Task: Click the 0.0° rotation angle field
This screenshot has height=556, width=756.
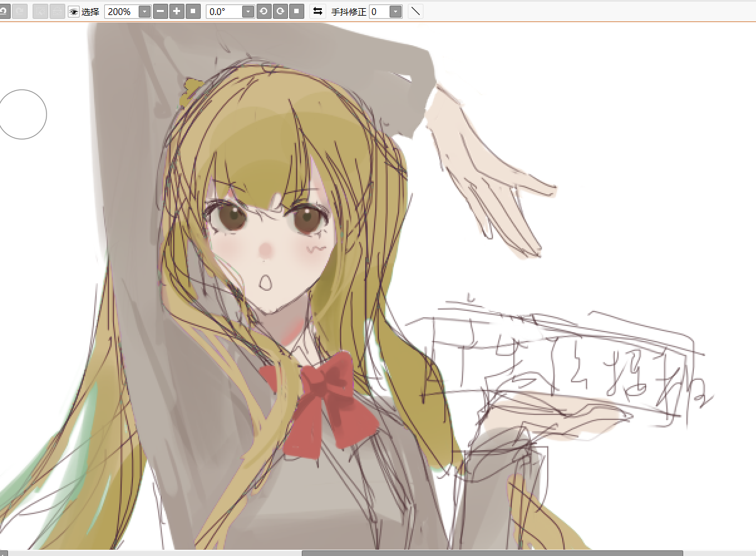Action: [x=223, y=12]
